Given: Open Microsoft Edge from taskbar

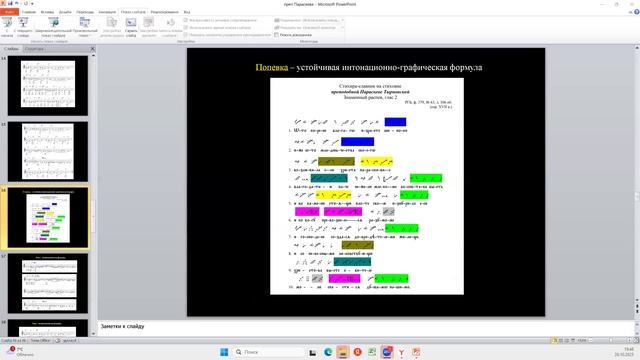Looking at the screenshot, I should (328, 352).
